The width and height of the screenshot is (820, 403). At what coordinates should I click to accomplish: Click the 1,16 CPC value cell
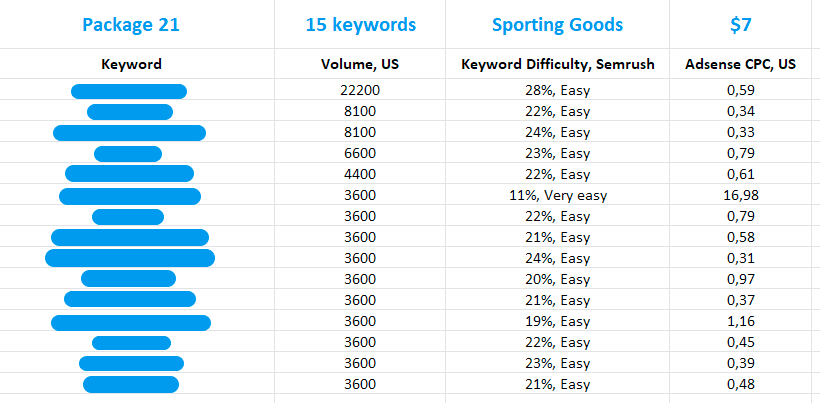click(741, 322)
